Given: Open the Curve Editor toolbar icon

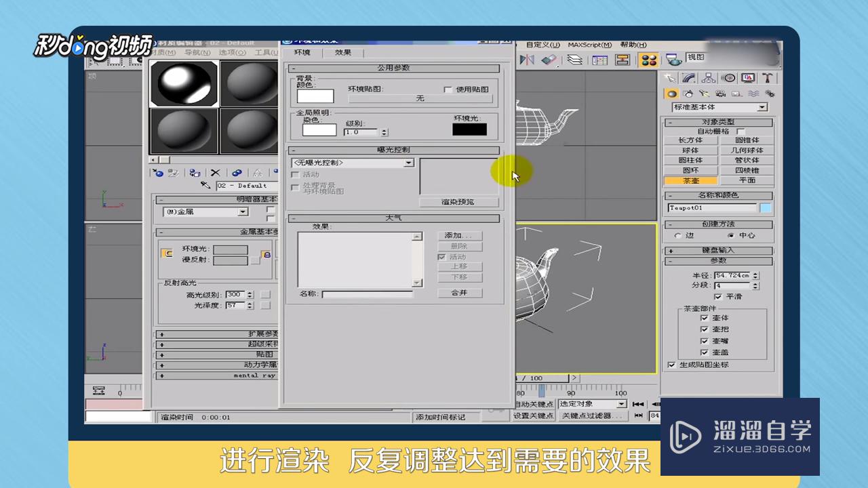Looking at the screenshot, I should [x=599, y=60].
